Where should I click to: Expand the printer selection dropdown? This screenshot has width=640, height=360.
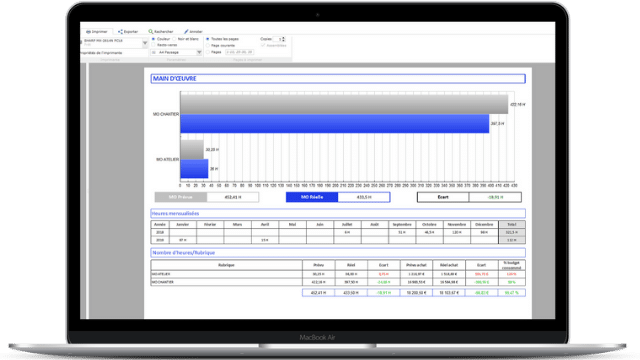145,42
